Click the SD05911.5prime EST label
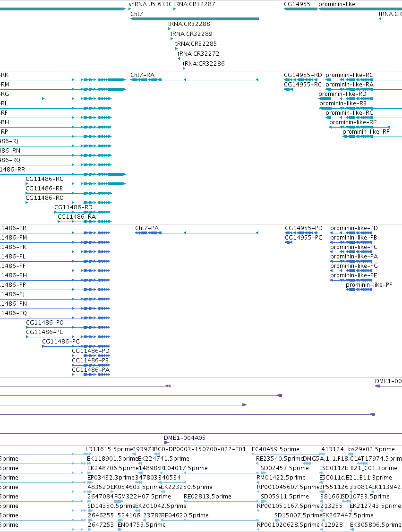Image resolution: width=402 pixels, height=532 pixels. pos(285,497)
